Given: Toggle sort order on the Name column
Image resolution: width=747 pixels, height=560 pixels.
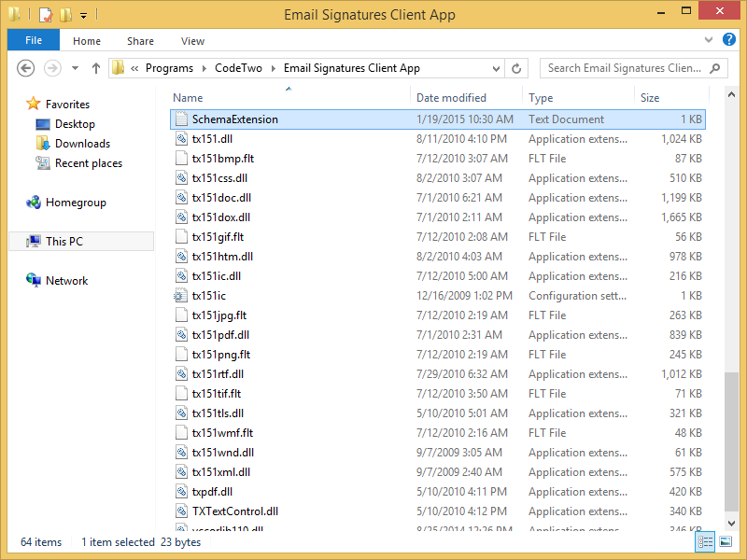Looking at the screenshot, I should (189, 97).
